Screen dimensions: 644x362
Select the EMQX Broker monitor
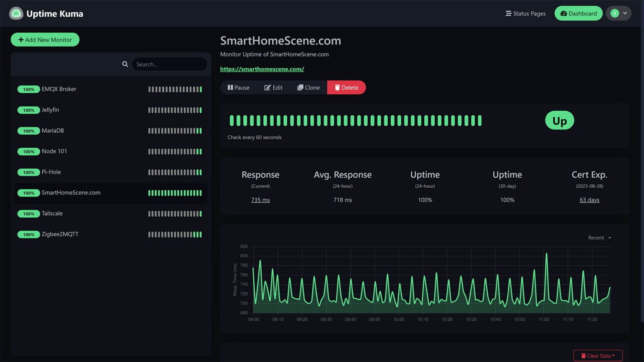[59, 89]
